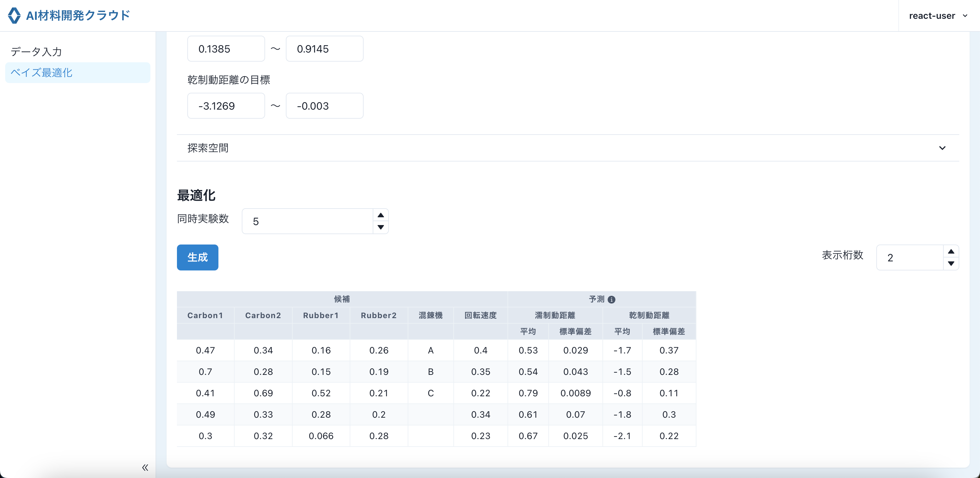Click the 予測 info icon

coord(611,300)
